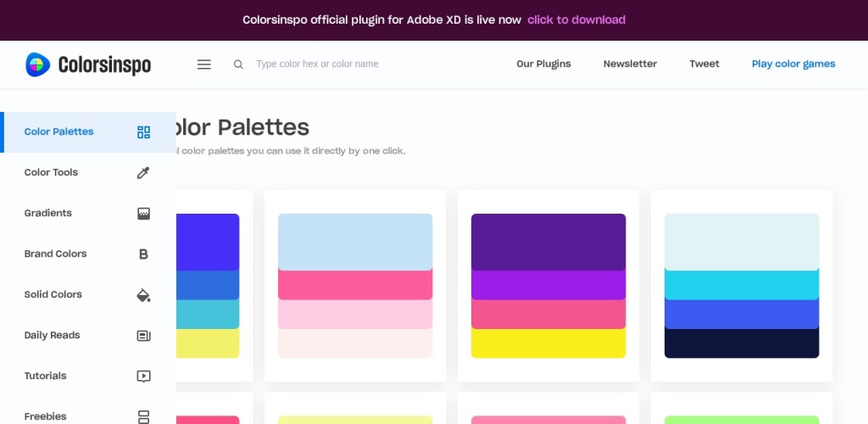Click the Solid Colors paint bucket icon
This screenshot has width=868, height=424.
coord(143,295)
